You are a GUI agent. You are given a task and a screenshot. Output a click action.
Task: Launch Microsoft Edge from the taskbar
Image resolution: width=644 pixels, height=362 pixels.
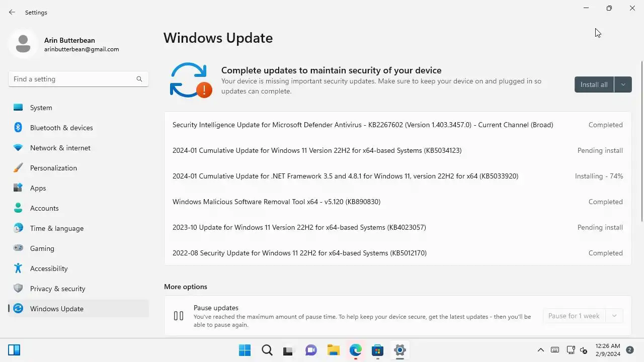tap(355, 350)
